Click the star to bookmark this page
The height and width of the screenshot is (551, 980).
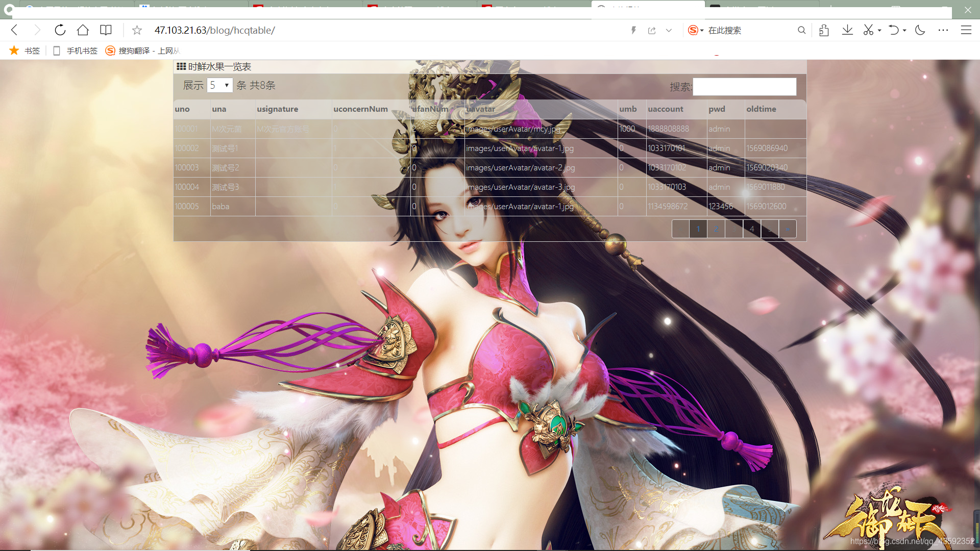tap(136, 30)
